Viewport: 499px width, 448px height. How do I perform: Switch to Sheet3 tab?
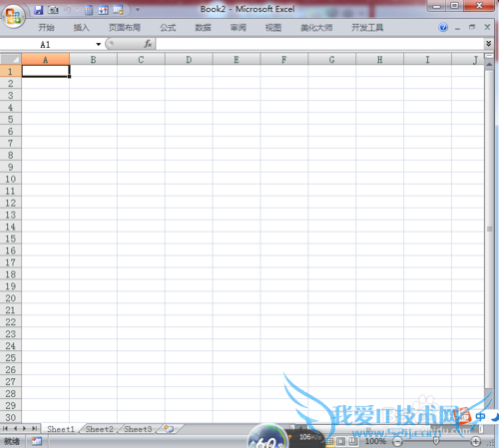[138, 429]
